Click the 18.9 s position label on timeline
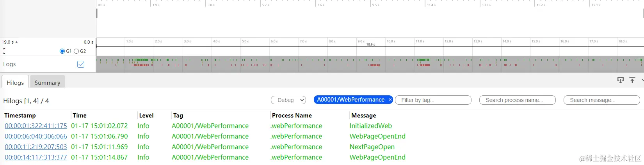Image resolution: width=644 pixels, height=165 pixels. (370, 44)
